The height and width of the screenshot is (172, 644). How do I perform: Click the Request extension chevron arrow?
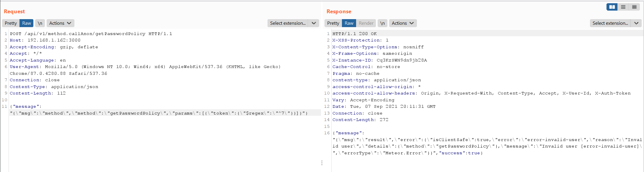(314, 23)
